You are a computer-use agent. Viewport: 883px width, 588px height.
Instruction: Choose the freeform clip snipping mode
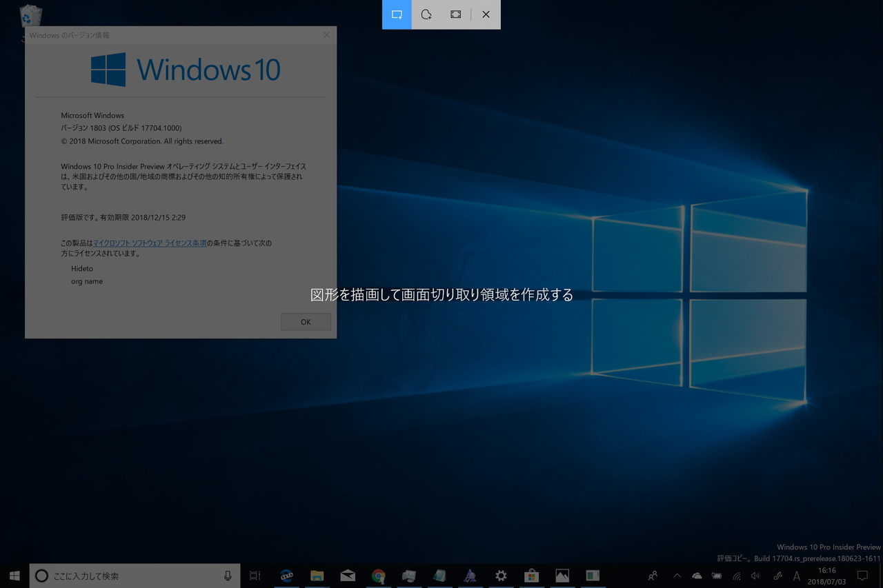426,14
